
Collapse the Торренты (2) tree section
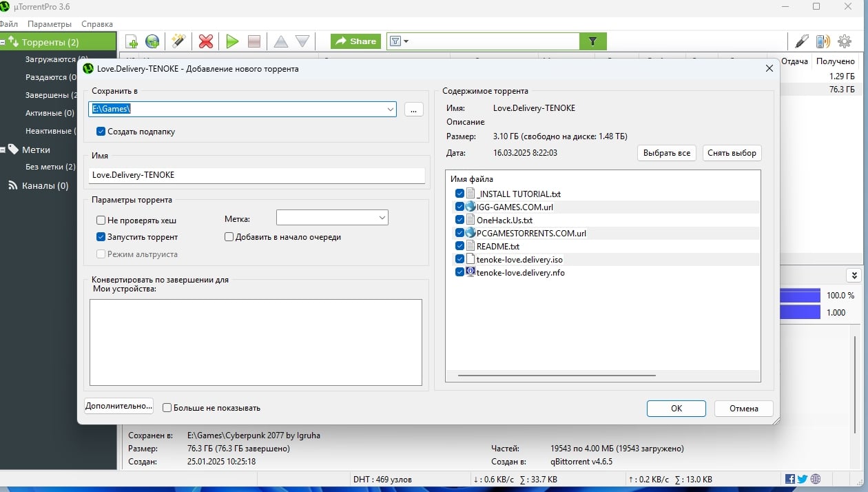tap(3, 42)
